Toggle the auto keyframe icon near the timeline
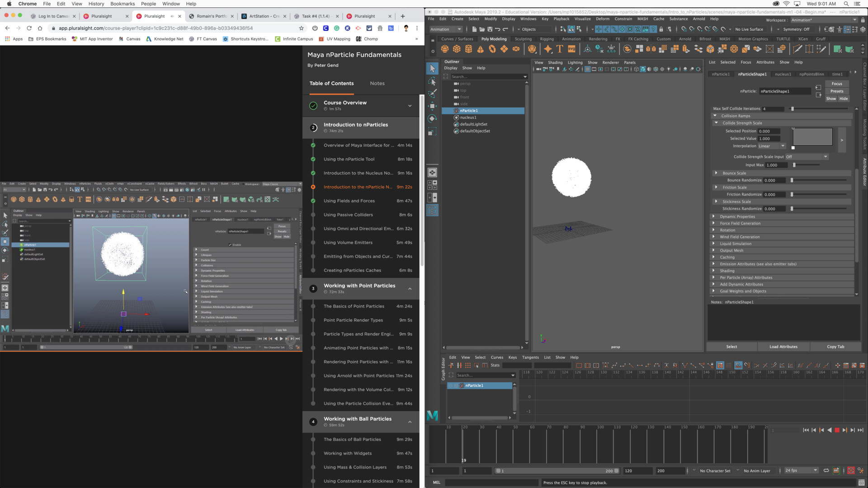 coord(851,470)
